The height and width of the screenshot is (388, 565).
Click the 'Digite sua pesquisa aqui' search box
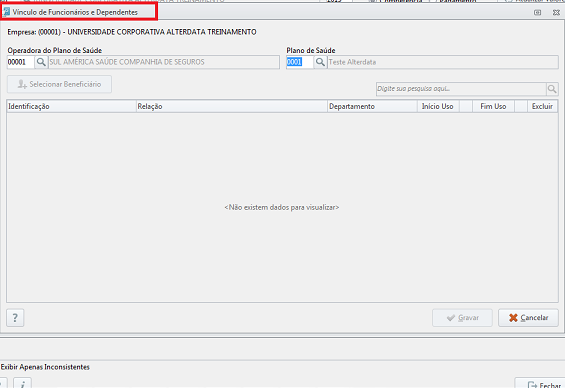pos(461,89)
